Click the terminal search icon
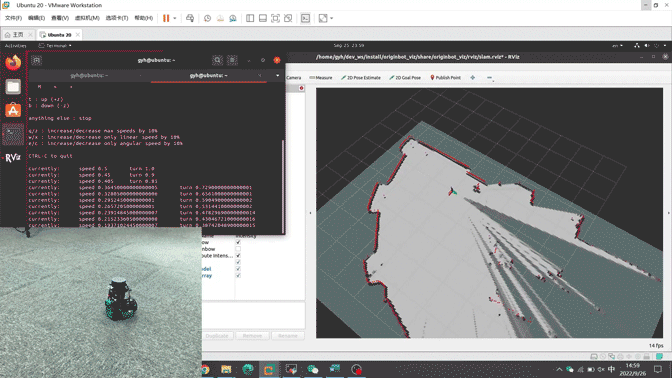The width and height of the screenshot is (672, 378). (x=217, y=60)
